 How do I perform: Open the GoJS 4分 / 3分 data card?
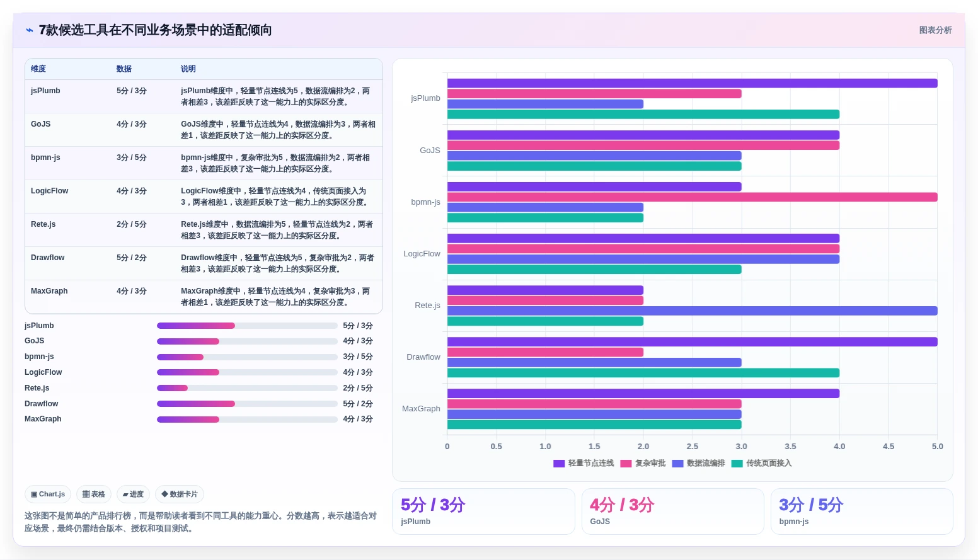click(672, 511)
